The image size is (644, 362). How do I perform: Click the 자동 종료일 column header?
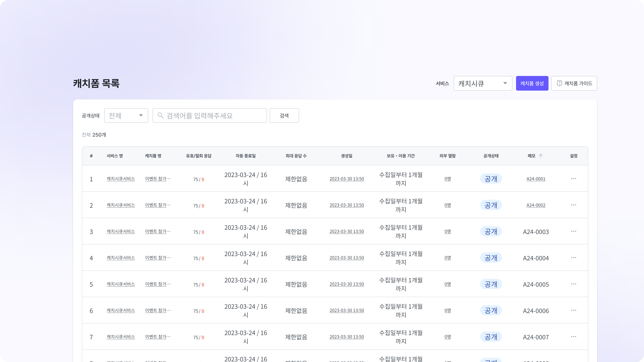pyautogui.click(x=246, y=156)
